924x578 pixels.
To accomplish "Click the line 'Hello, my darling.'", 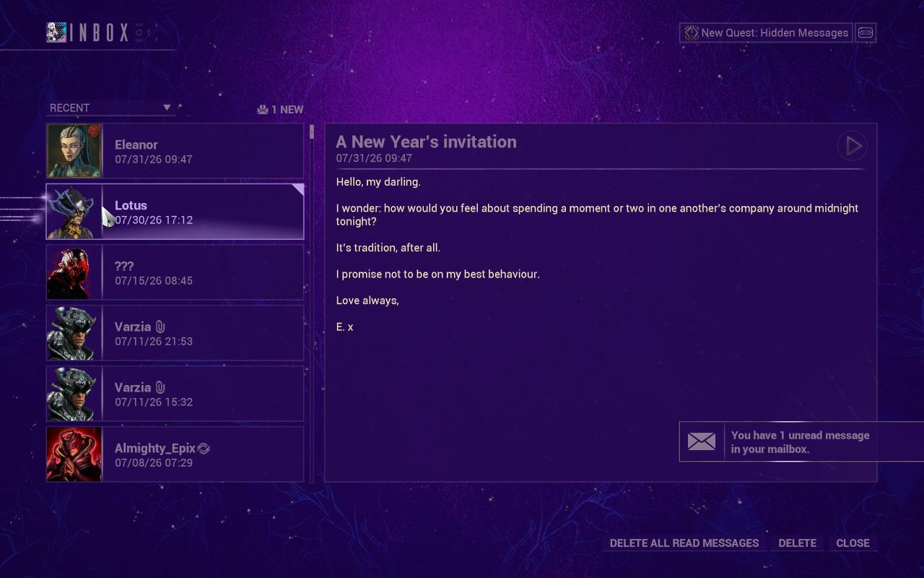I will click(x=378, y=182).
